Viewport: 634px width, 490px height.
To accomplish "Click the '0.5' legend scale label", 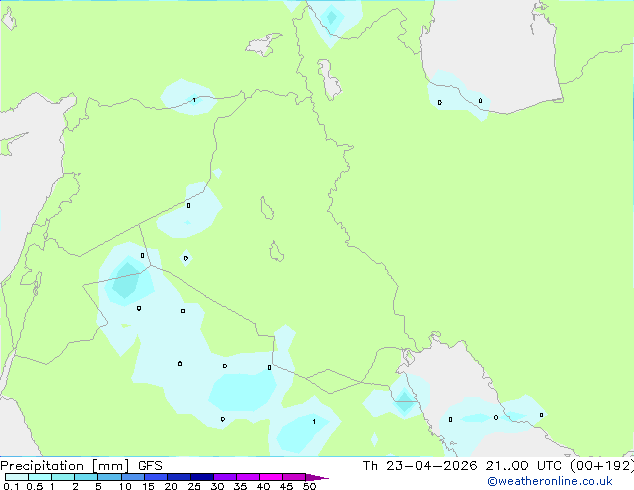I will (35, 486).
